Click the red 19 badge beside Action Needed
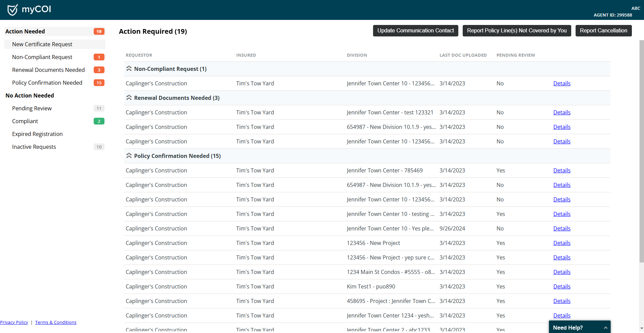The height and width of the screenshot is (333, 644). click(98, 31)
